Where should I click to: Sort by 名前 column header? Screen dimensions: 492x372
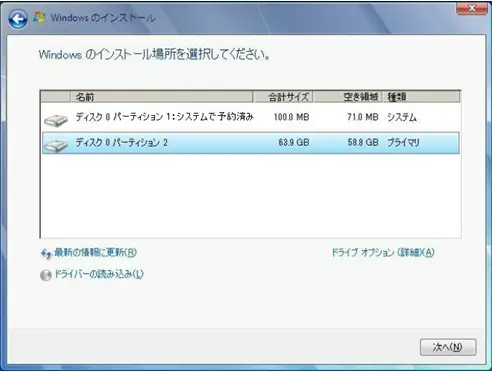(161, 97)
